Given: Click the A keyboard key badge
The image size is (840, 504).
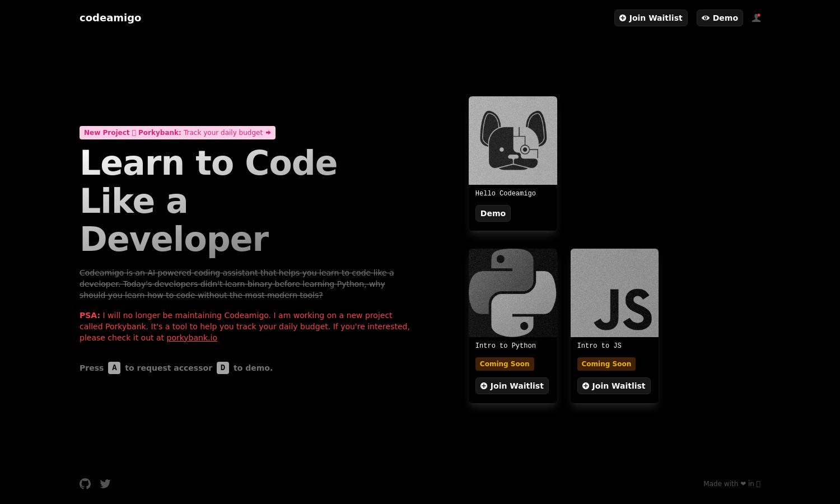Looking at the screenshot, I should (x=114, y=368).
